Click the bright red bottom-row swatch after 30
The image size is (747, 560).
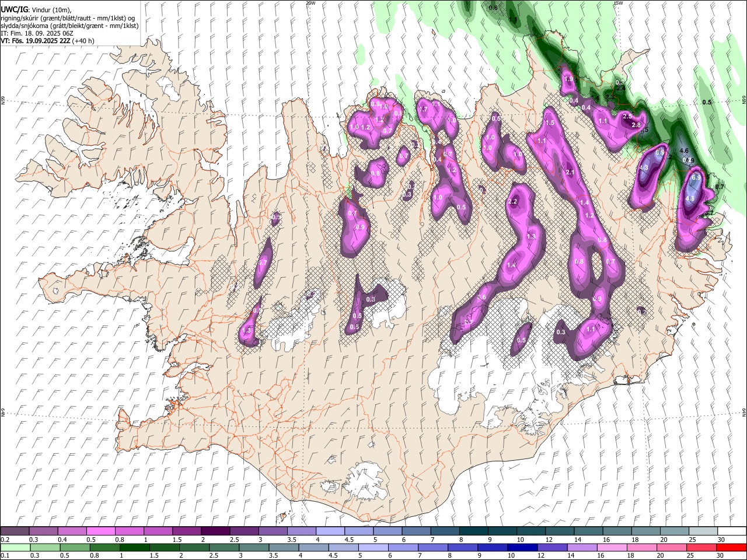pyautogui.click(x=731, y=547)
